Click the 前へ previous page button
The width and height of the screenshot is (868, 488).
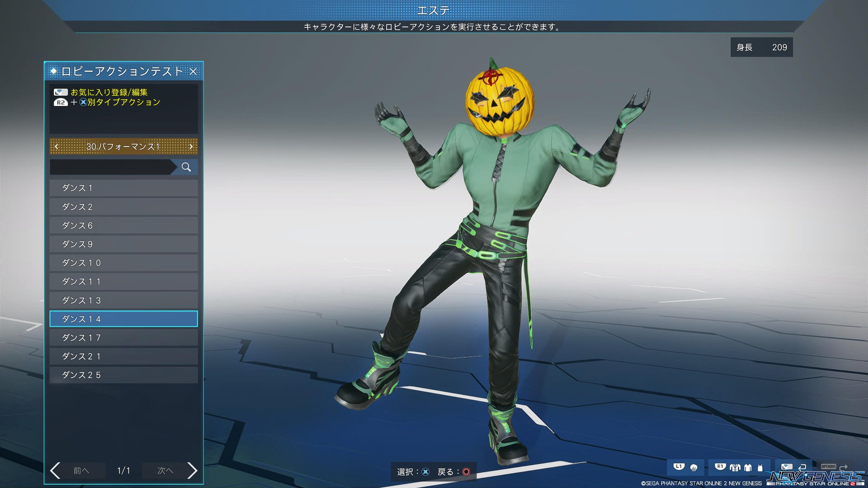(81, 470)
